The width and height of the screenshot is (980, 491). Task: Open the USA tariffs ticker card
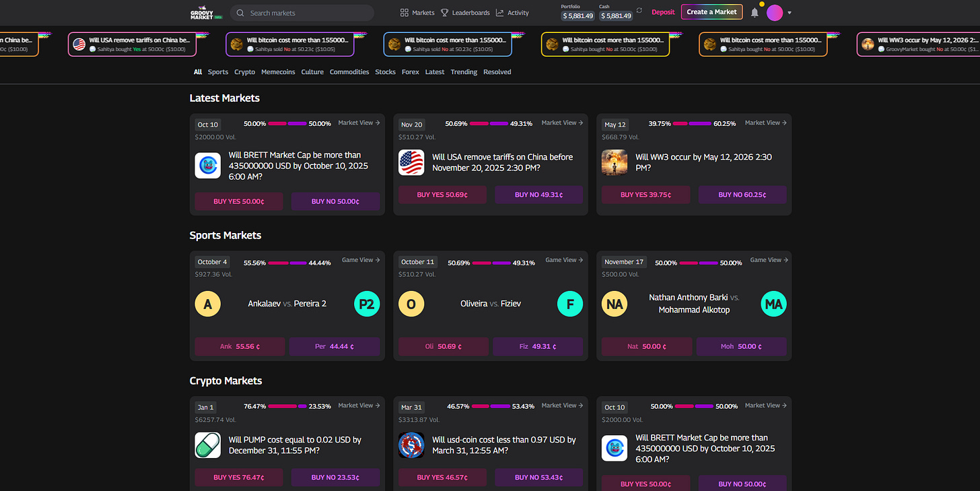pyautogui.click(x=132, y=44)
